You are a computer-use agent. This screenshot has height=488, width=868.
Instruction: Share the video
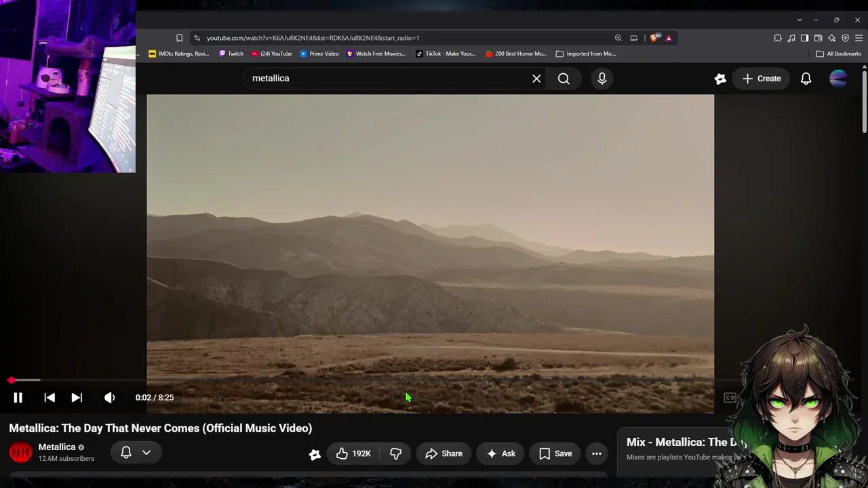pos(443,453)
